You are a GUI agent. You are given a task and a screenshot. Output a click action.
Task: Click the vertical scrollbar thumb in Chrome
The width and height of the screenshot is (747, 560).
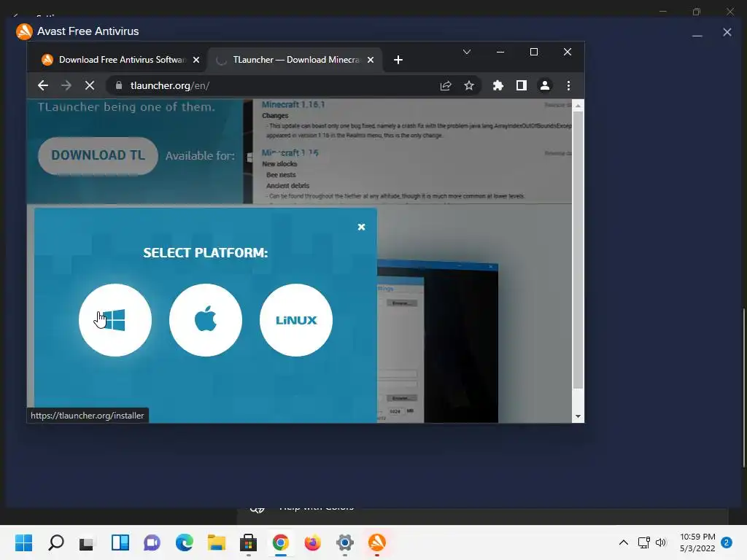[x=578, y=250]
